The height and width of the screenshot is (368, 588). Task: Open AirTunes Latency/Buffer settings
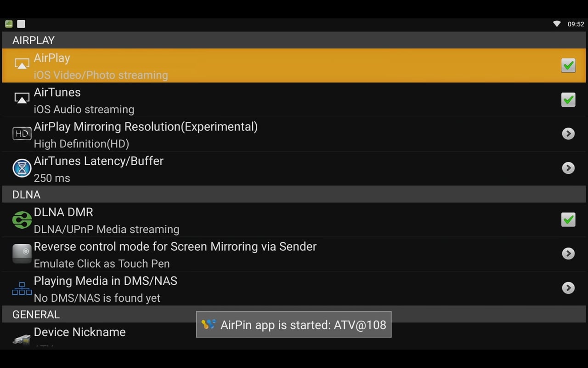568,168
